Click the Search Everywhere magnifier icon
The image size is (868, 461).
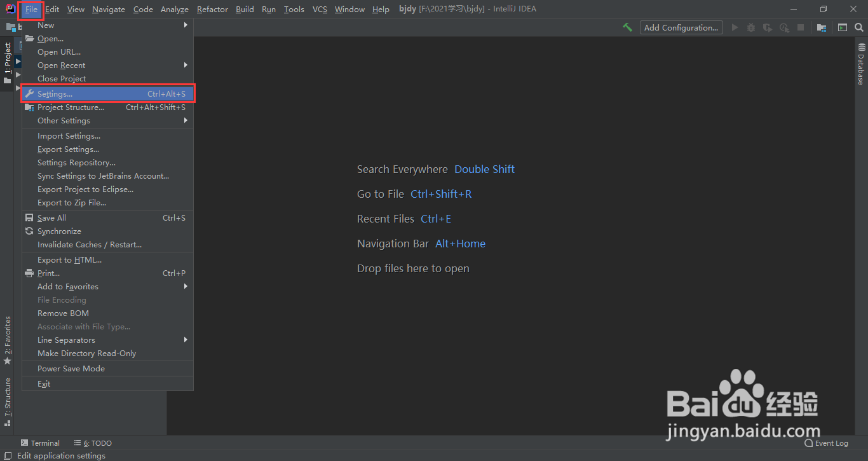(859, 27)
